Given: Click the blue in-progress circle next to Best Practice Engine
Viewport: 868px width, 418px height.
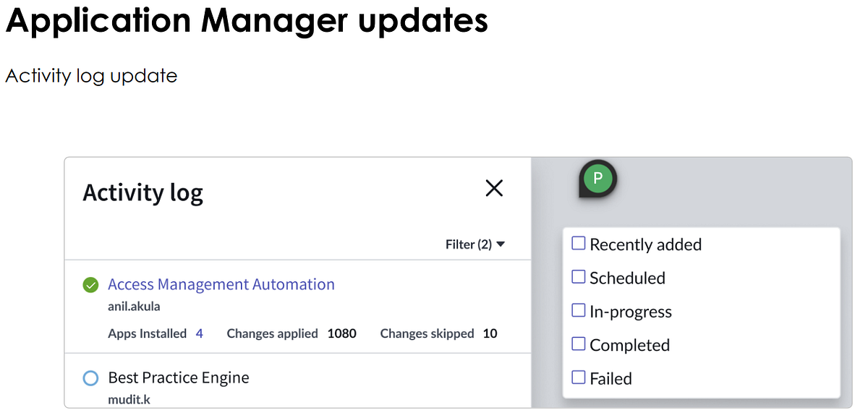Looking at the screenshot, I should point(90,378).
